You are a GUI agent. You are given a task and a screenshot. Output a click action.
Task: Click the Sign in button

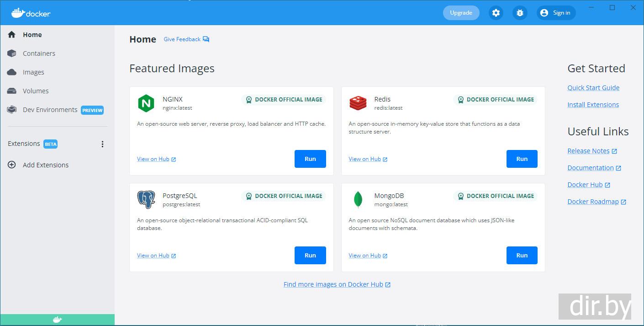point(556,13)
